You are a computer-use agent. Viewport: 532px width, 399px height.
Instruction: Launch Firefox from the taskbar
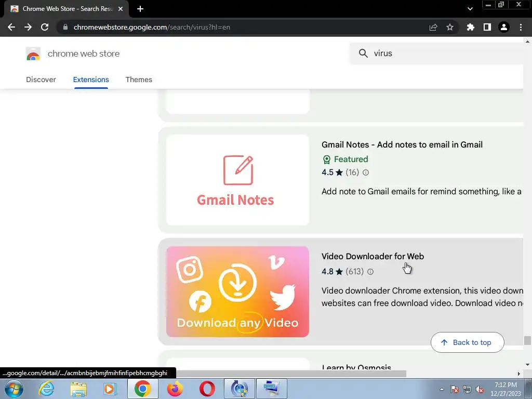[x=175, y=389]
